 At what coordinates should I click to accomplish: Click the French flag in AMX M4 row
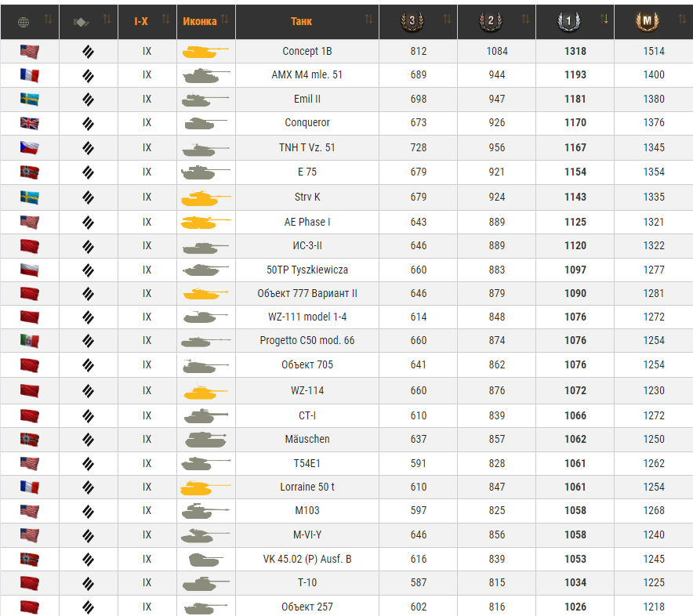[x=30, y=75]
